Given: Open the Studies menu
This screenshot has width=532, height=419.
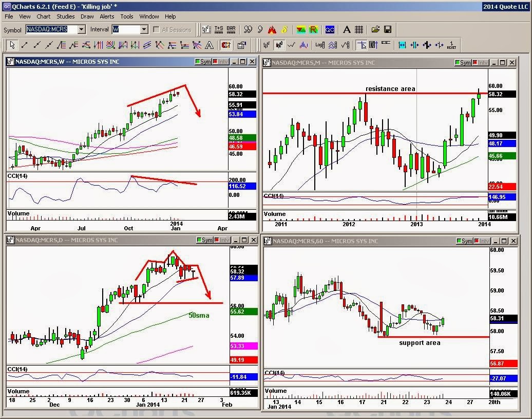Looking at the screenshot, I should [x=66, y=16].
